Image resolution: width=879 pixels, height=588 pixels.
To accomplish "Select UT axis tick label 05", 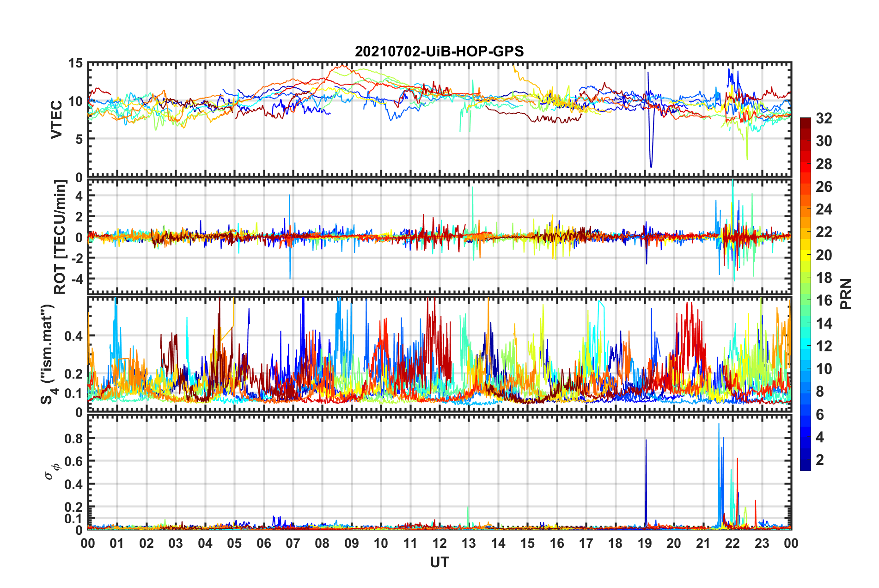I will [234, 543].
